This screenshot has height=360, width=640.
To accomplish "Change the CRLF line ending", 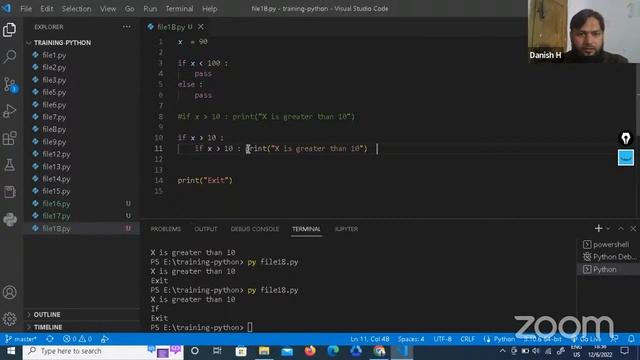I will click(x=467, y=339).
